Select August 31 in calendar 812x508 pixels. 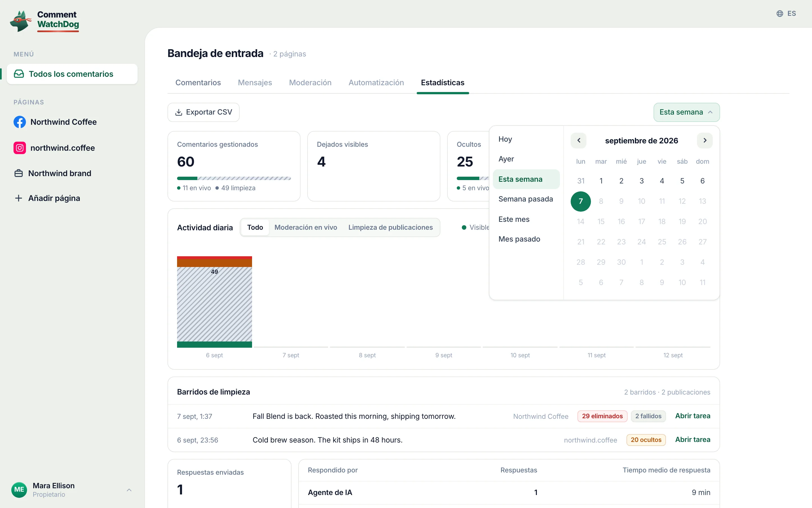[581, 181]
